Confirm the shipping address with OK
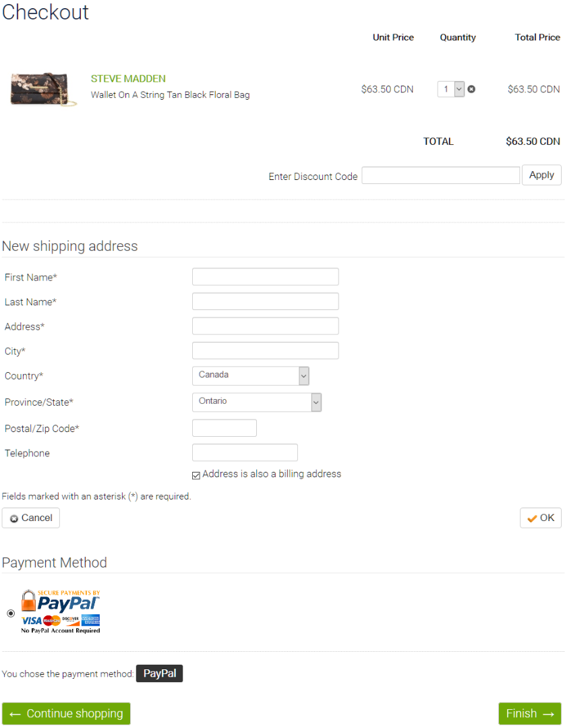 (541, 518)
